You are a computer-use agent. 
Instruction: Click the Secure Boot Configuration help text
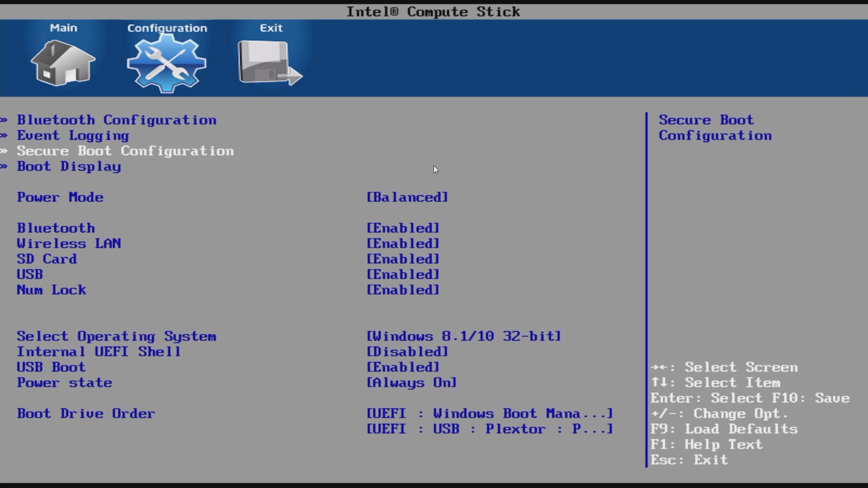[x=715, y=128]
